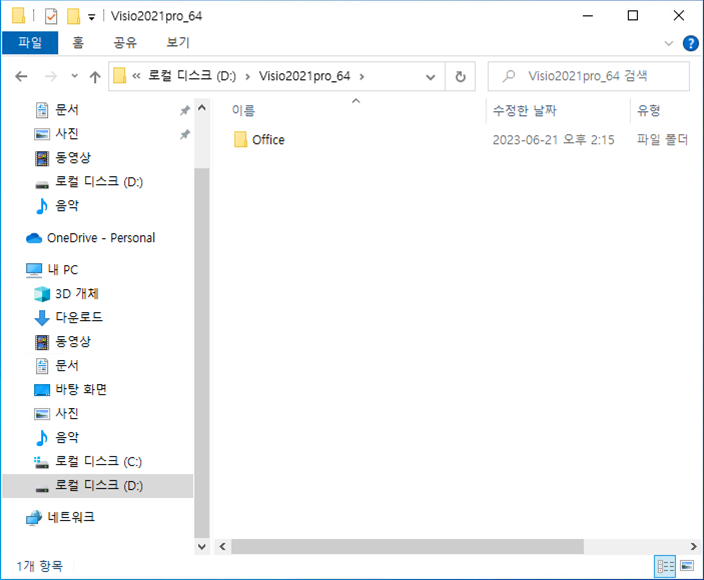
Task: Expand the ribbon with the chevron
Action: point(669,44)
